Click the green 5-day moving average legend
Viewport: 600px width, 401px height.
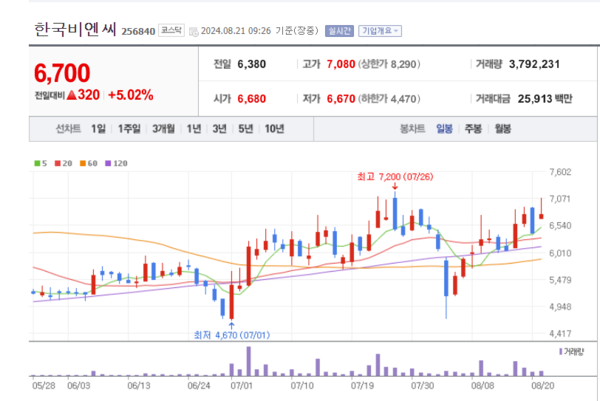point(40,163)
